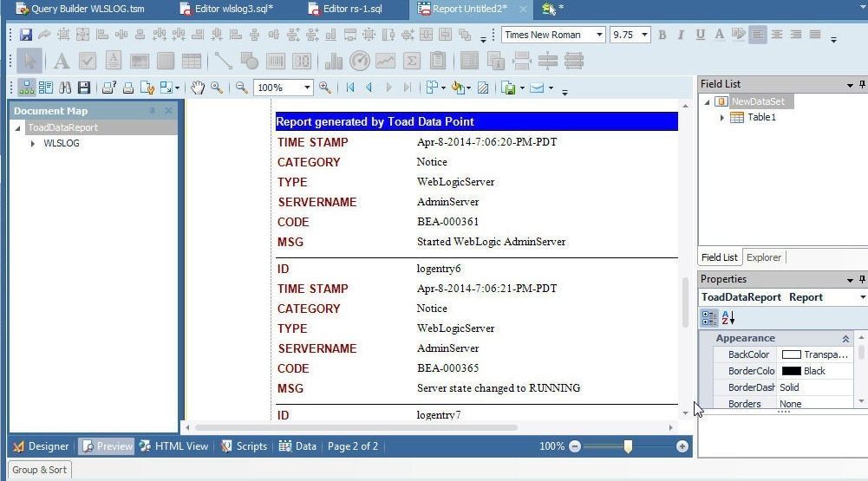Click the Zoom In magnifier icon
Image resolution: width=868 pixels, height=481 pixels.
point(325,88)
